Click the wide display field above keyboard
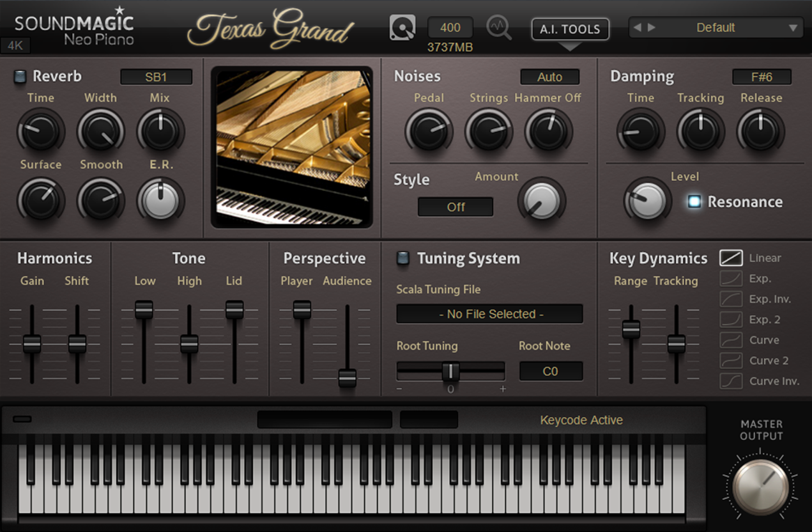This screenshot has height=532, width=812. coord(325,419)
